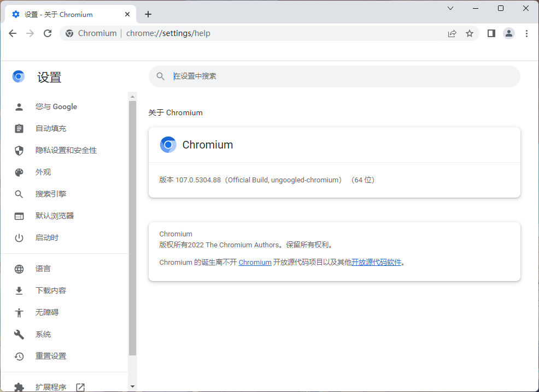Open the Chromium three-dot menu

(526, 33)
